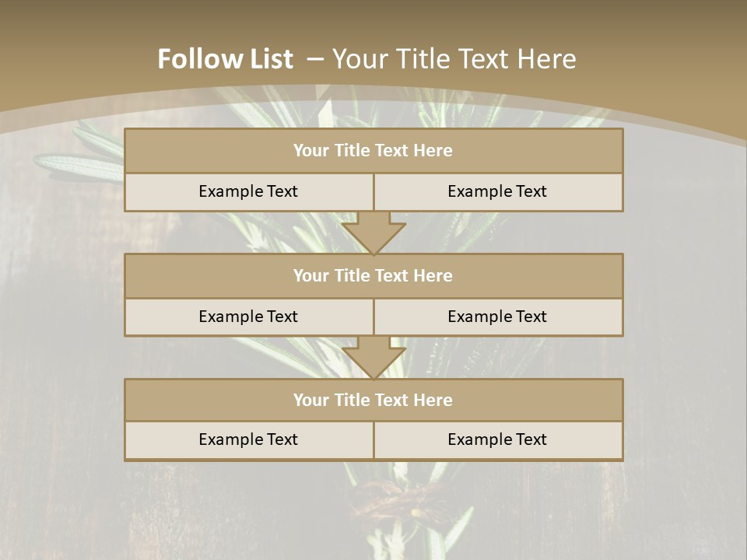
Task: Click the right Example Text cell in second box
Action: [x=497, y=317]
